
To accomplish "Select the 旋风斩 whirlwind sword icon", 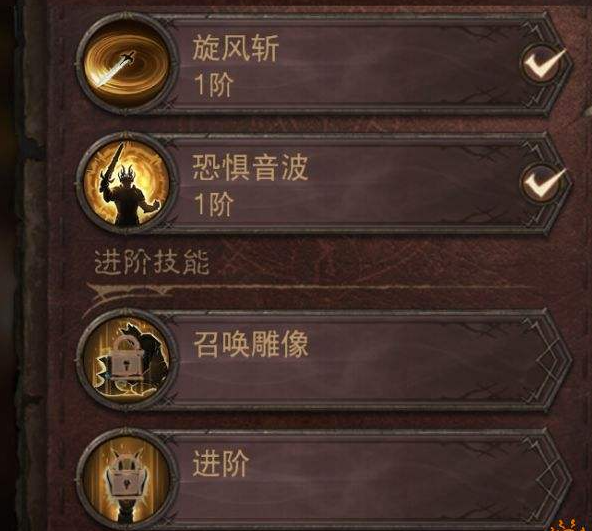I will pos(127,64).
